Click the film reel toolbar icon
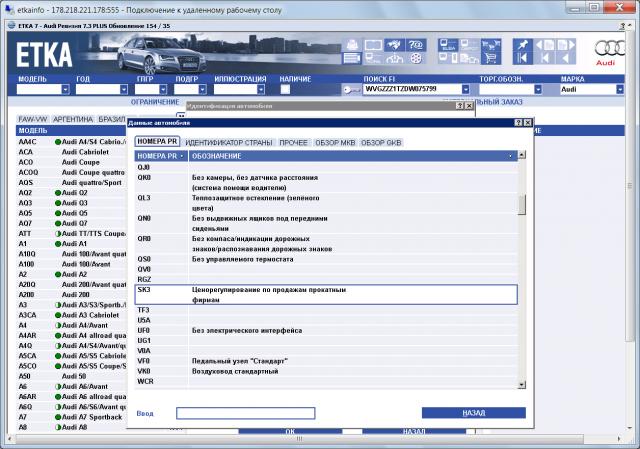Image resolution: width=640 pixels, height=449 pixels. pyautogui.click(x=416, y=58)
